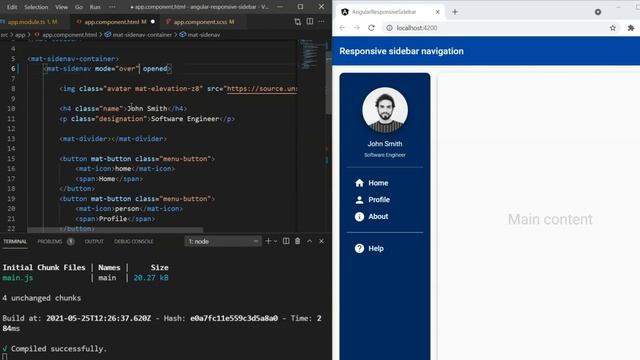Go forward in the browser
640x360 pixels.
(x=357, y=28)
